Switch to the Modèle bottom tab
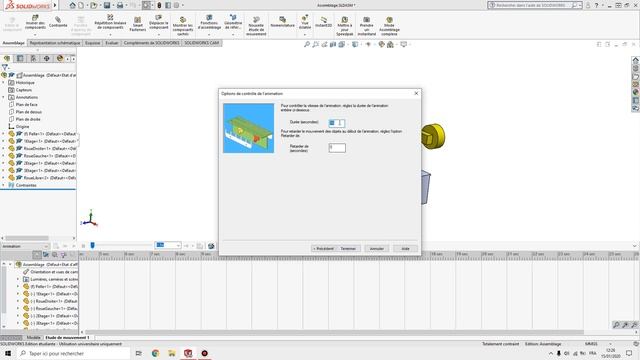 33,338
